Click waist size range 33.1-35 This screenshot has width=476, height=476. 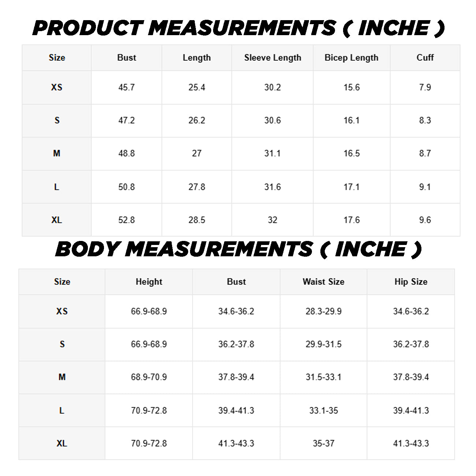[323, 410]
